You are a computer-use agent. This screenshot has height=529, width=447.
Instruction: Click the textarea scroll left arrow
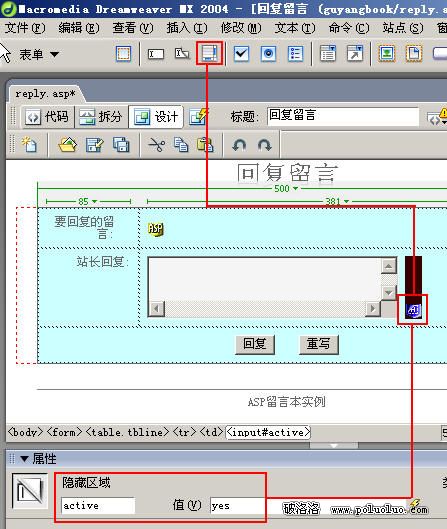tap(156, 308)
